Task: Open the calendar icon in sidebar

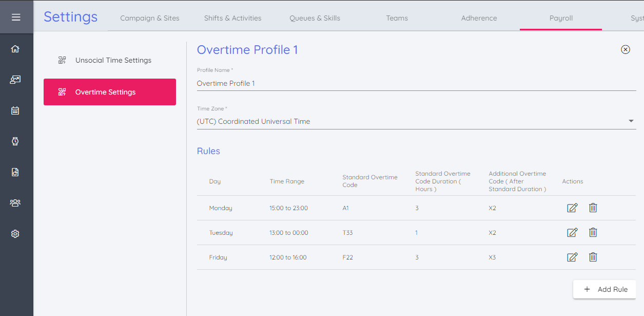Action: (x=15, y=110)
